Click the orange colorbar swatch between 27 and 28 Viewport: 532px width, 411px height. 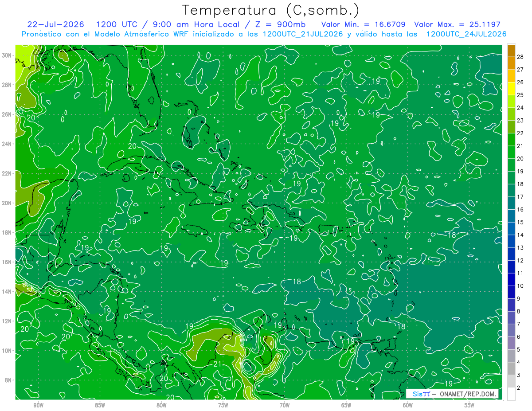[x=511, y=63]
